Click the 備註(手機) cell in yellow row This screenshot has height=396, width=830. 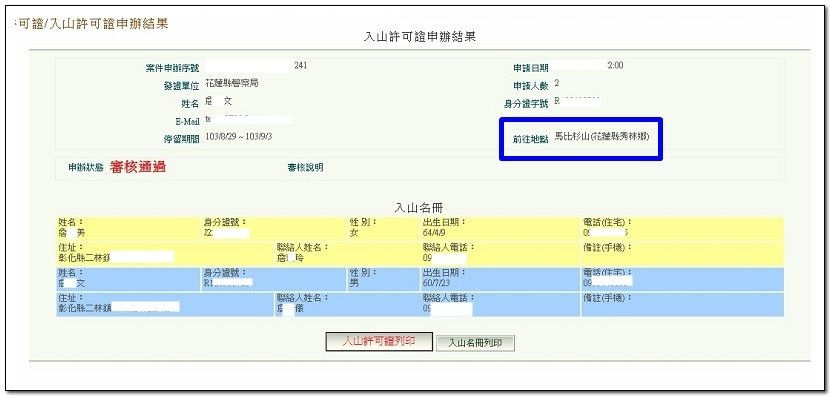tap(682, 253)
